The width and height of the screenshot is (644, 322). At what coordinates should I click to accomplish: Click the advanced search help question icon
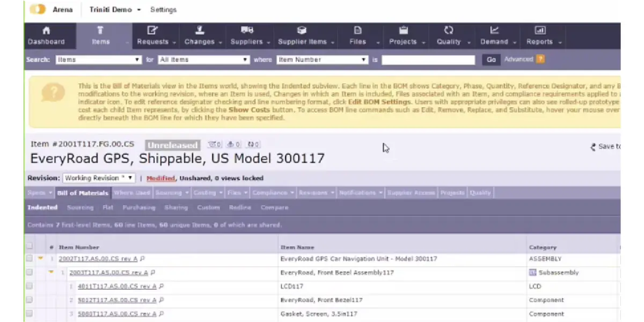coord(540,59)
